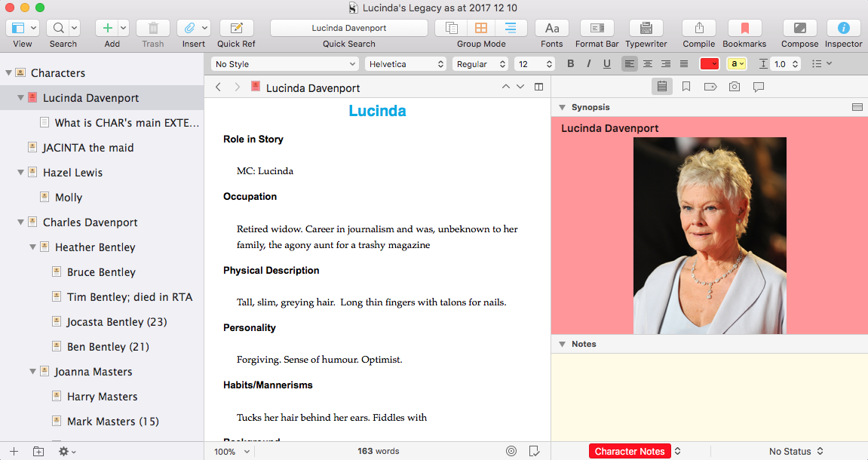The image size is (868, 460).
Task: Open the Regular typeface dropdown
Action: (480, 64)
